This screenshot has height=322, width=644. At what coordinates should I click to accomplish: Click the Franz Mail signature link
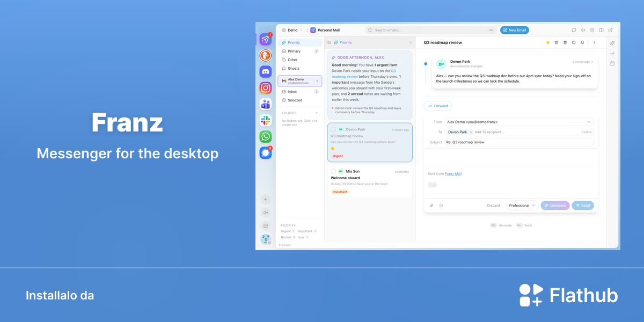pos(453,174)
